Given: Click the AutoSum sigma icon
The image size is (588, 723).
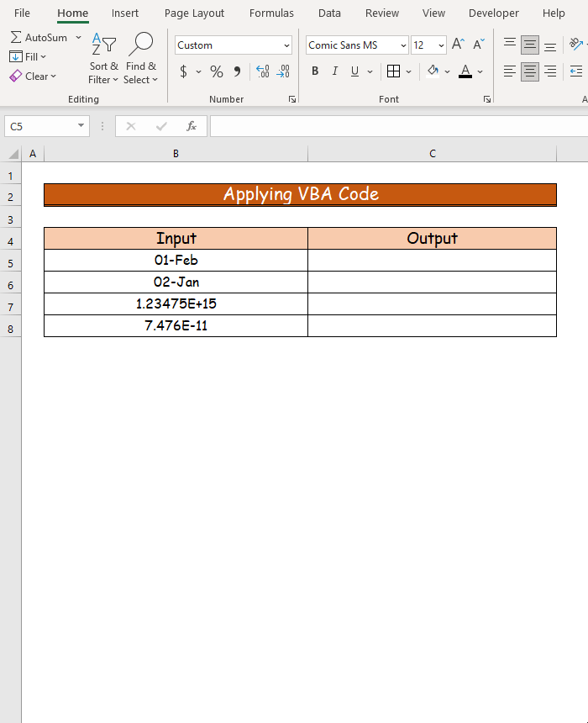Looking at the screenshot, I should tap(16, 37).
